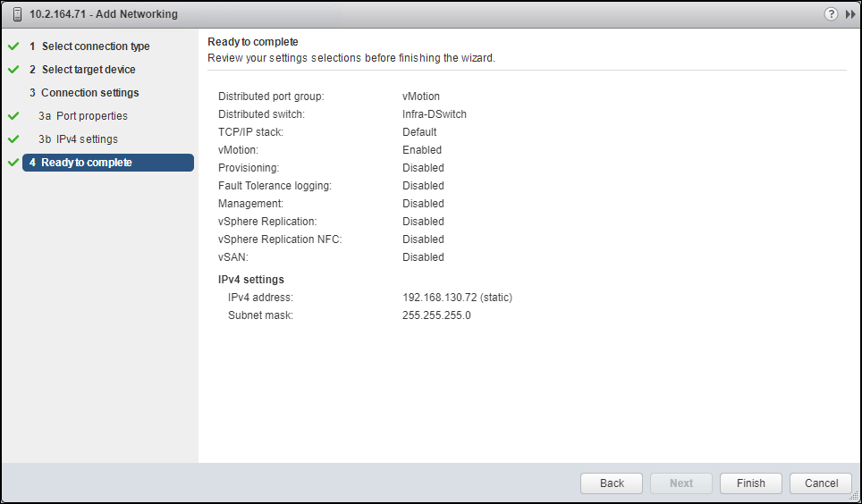The width and height of the screenshot is (862, 504).
Task: Select step 3 Connection settings
Action: point(89,93)
